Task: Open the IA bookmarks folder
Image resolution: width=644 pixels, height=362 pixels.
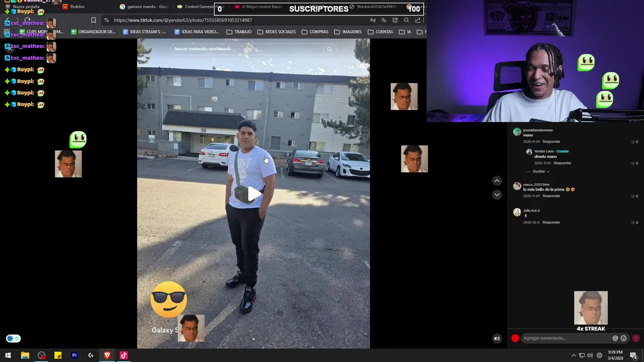Action: (405, 32)
